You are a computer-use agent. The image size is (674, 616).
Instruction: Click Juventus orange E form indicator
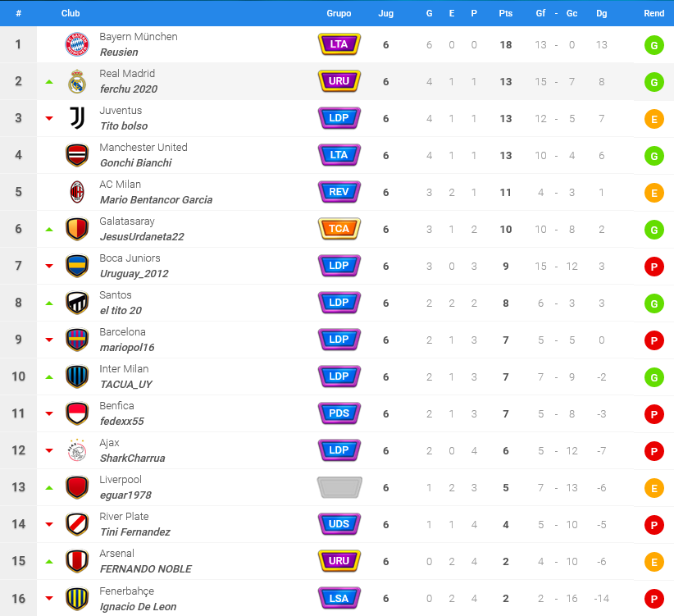click(654, 119)
